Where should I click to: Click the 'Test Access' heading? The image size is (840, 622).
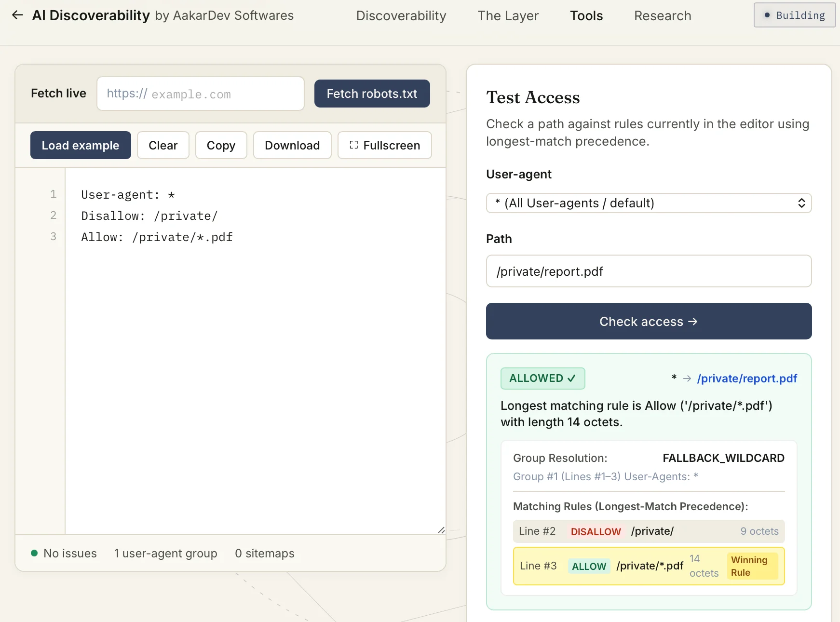point(533,97)
